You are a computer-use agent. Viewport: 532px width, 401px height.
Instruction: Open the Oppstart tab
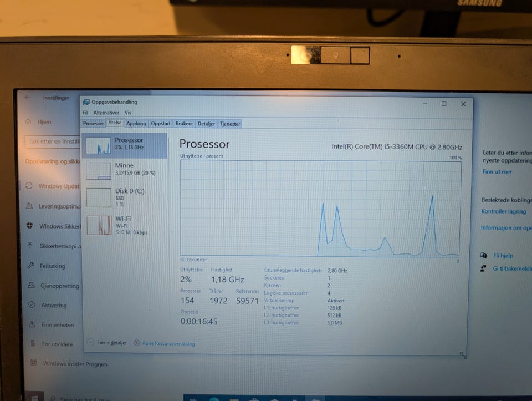click(x=161, y=124)
